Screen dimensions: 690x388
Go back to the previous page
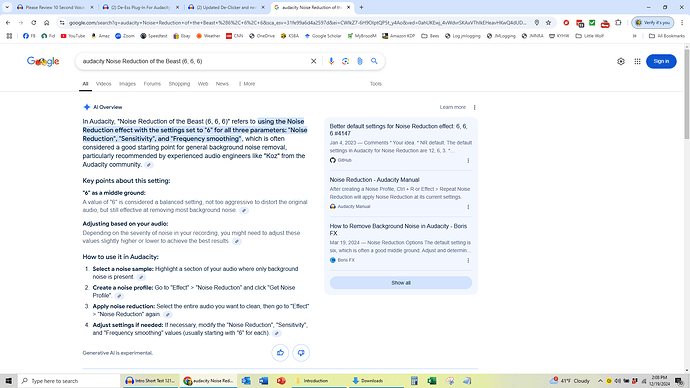[8, 22]
